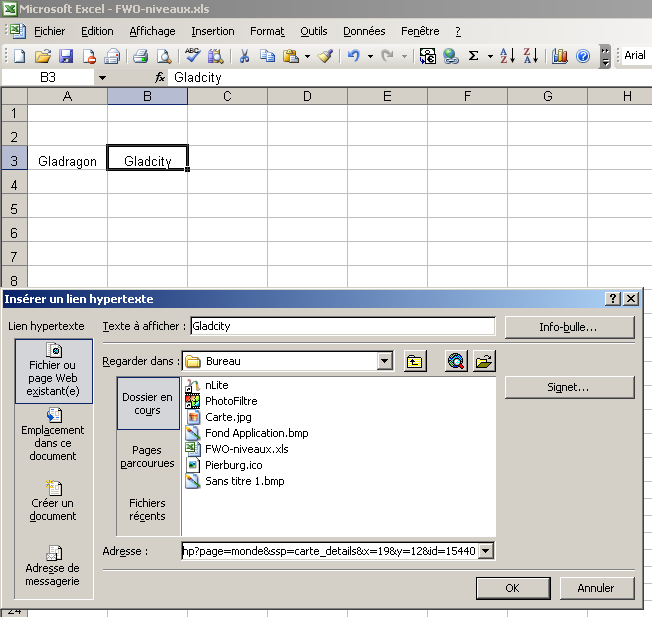The height and width of the screenshot is (617, 652).
Task: Run the ABC spelling check icon
Action: (193, 56)
